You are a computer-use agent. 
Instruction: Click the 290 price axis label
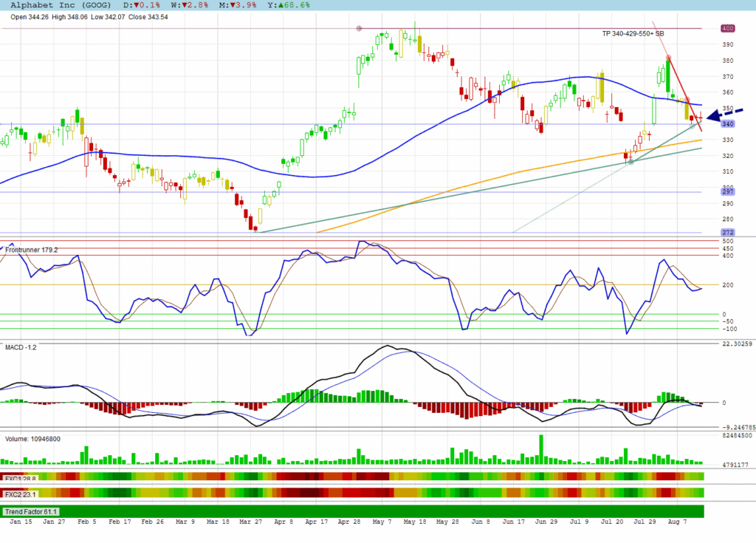pyautogui.click(x=727, y=204)
